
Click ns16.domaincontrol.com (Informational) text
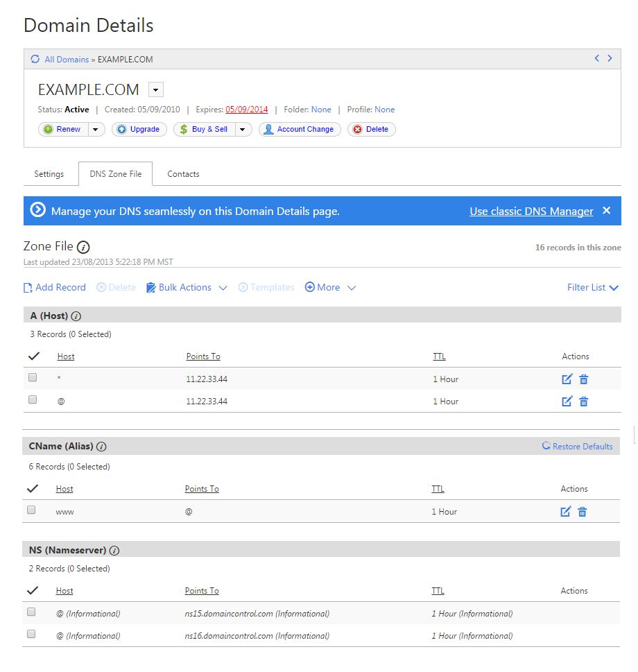(x=257, y=636)
